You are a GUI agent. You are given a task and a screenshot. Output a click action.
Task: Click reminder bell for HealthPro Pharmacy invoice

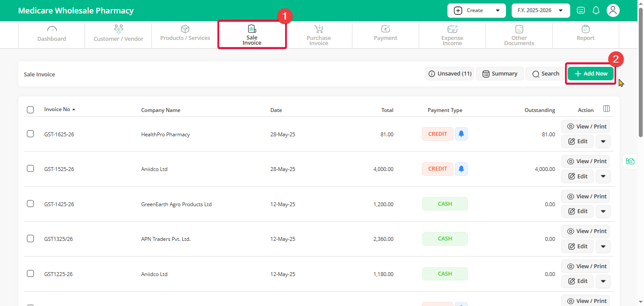coord(461,134)
